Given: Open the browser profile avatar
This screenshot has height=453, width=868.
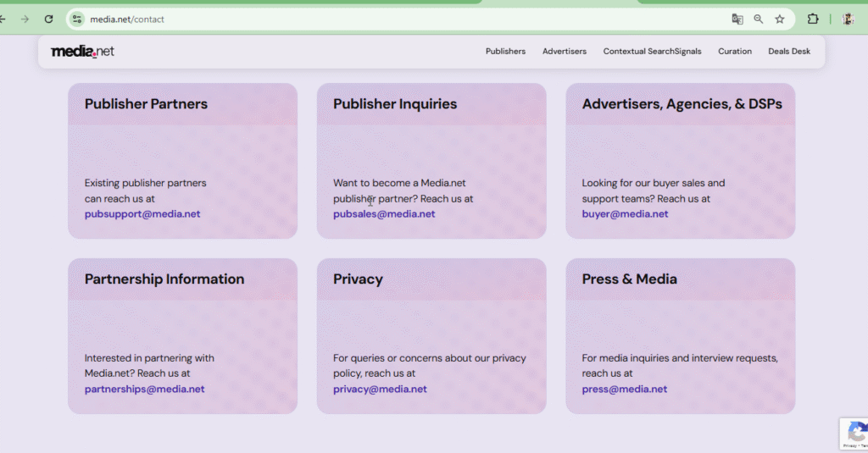Looking at the screenshot, I should 848,19.
